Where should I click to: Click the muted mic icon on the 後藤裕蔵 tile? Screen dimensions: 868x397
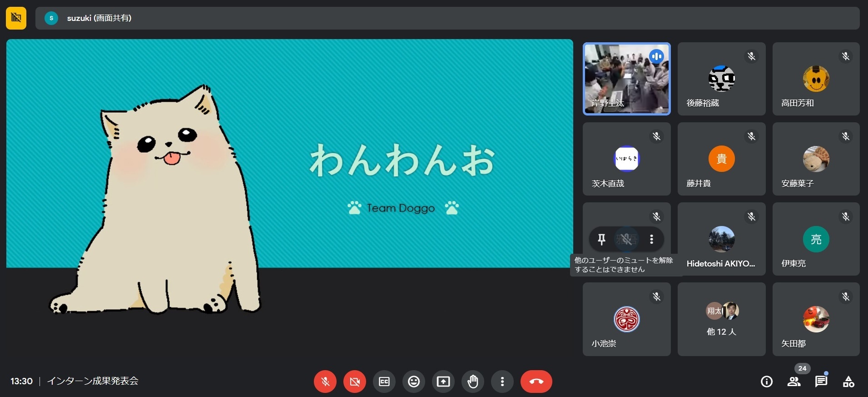click(752, 56)
